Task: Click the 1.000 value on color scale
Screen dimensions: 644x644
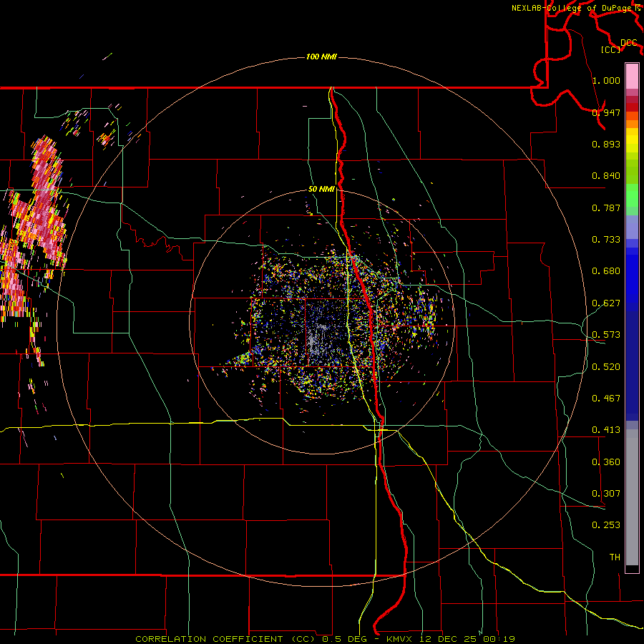Action: 606,80
